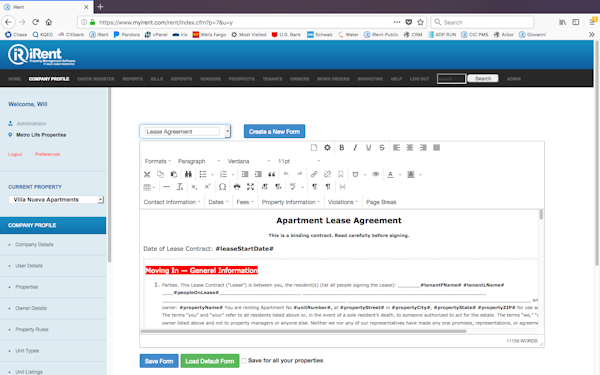Cut selection with the scissors icon
The image size is (600, 375).
pos(147,174)
